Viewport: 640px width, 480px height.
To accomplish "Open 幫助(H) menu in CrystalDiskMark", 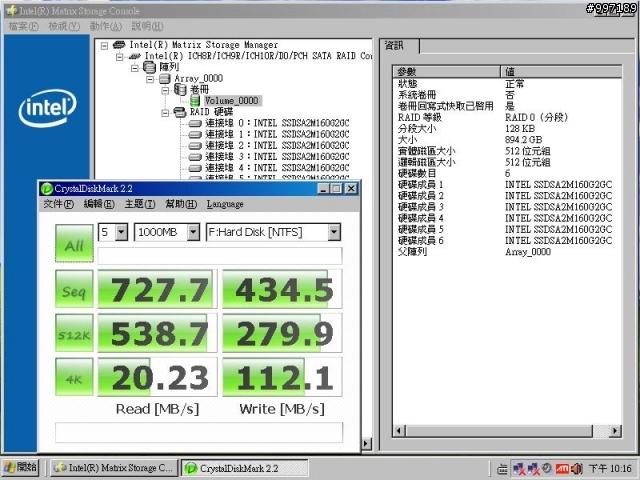I will pos(181,204).
